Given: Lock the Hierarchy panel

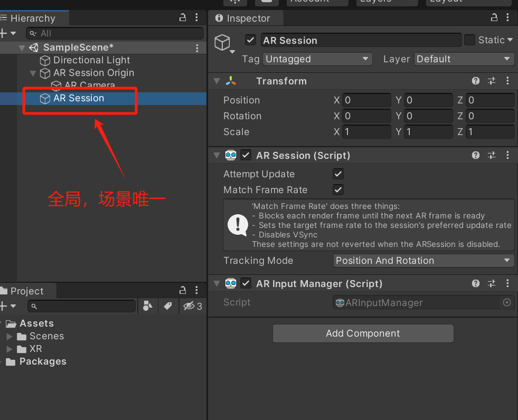Looking at the screenshot, I should [x=182, y=17].
